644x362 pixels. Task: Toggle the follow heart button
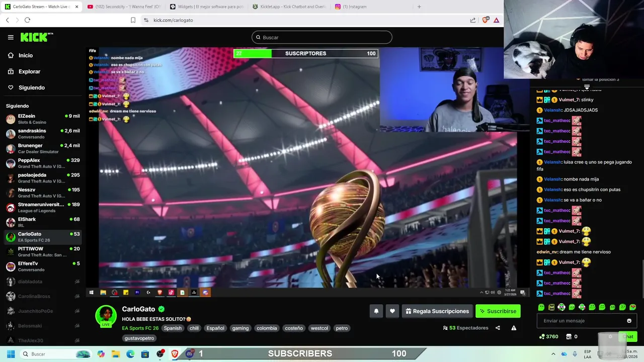pyautogui.click(x=392, y=311)
